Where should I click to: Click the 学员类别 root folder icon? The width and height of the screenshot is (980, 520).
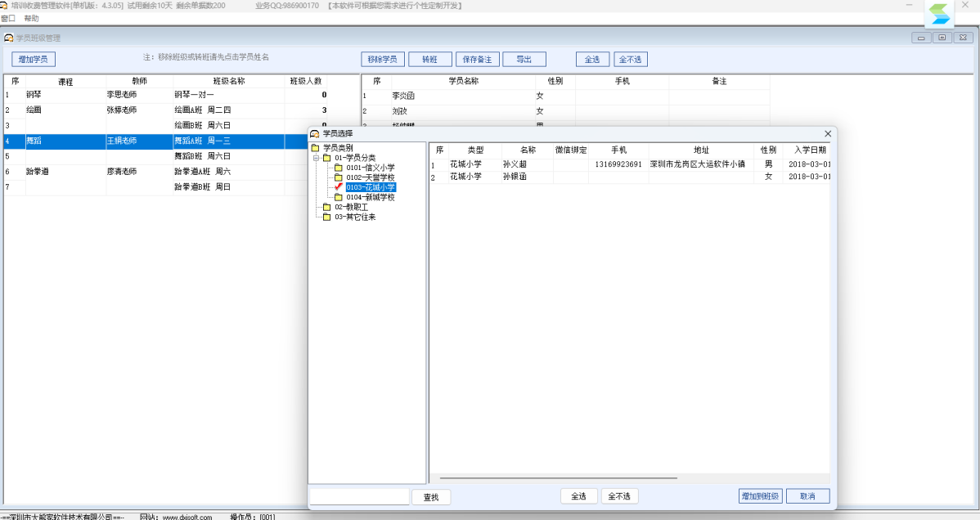pyautogui.click(x=316, y=148)
